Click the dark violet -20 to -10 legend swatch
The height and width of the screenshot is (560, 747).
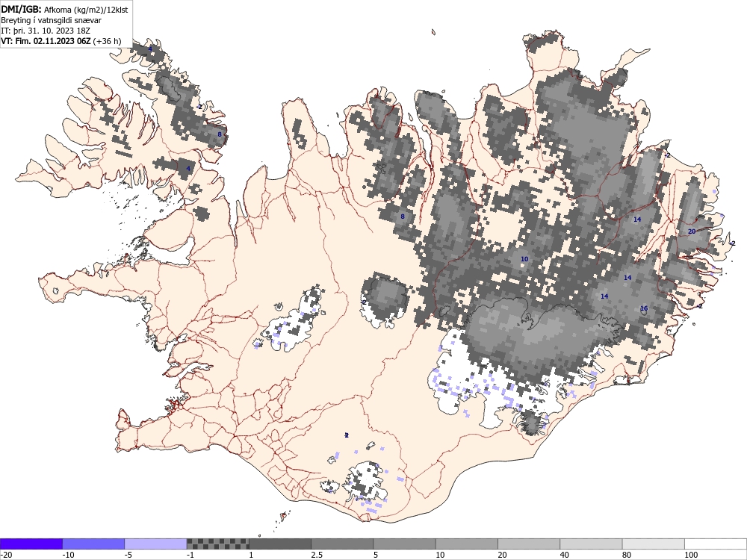[x=31, y=544]
